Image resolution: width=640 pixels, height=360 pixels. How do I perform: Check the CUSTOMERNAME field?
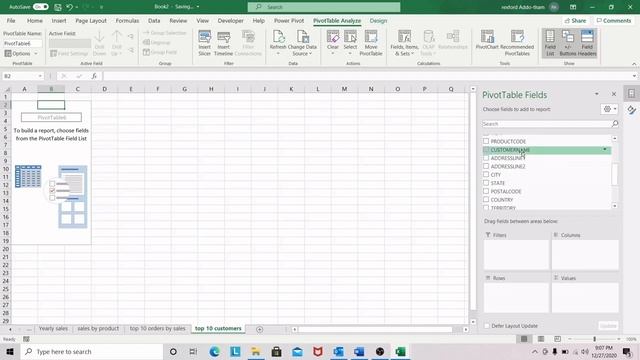coord(486,150)
